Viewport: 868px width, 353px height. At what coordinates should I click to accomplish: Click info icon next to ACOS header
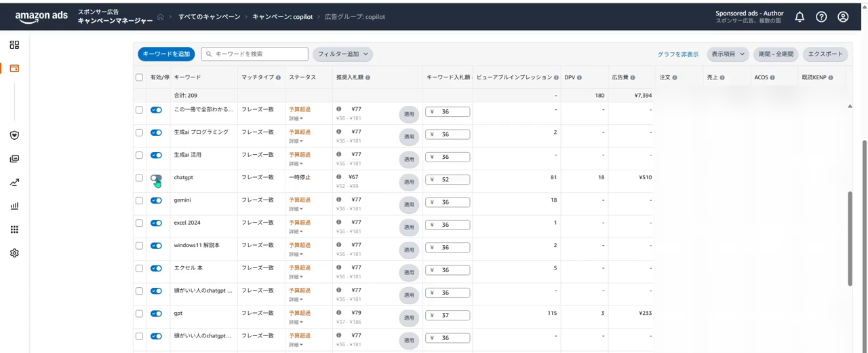(772, 78)
